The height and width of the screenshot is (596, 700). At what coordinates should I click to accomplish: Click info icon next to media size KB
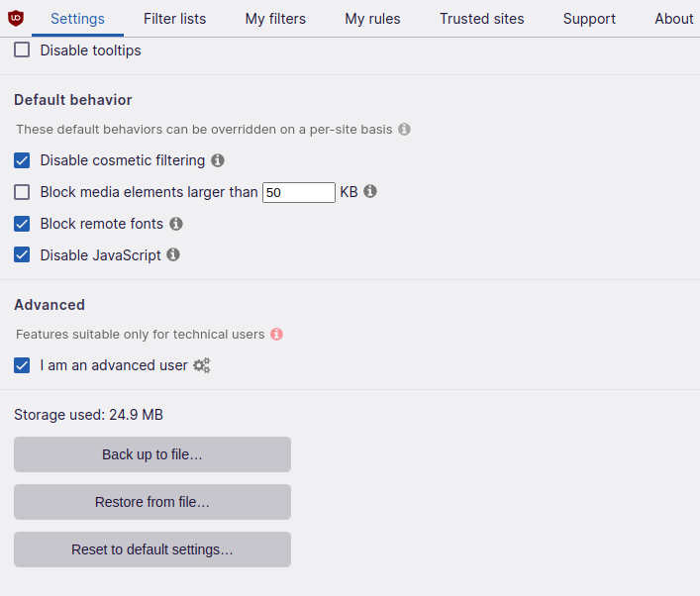(x=370, y=191)
